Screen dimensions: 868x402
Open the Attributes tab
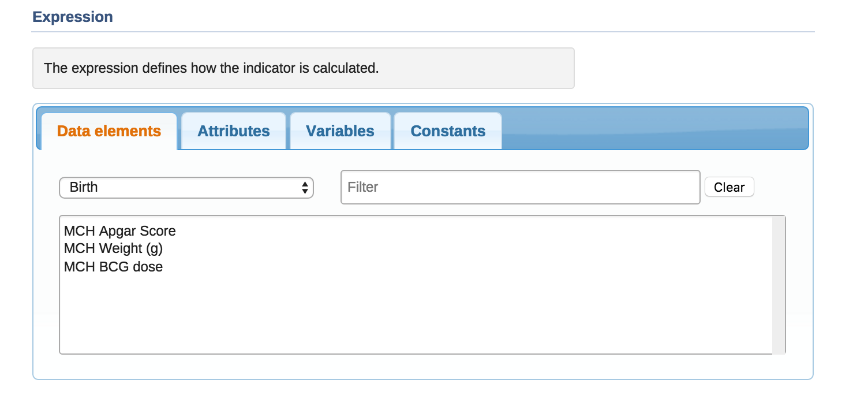pyautogui.click(x=234, y=132)
